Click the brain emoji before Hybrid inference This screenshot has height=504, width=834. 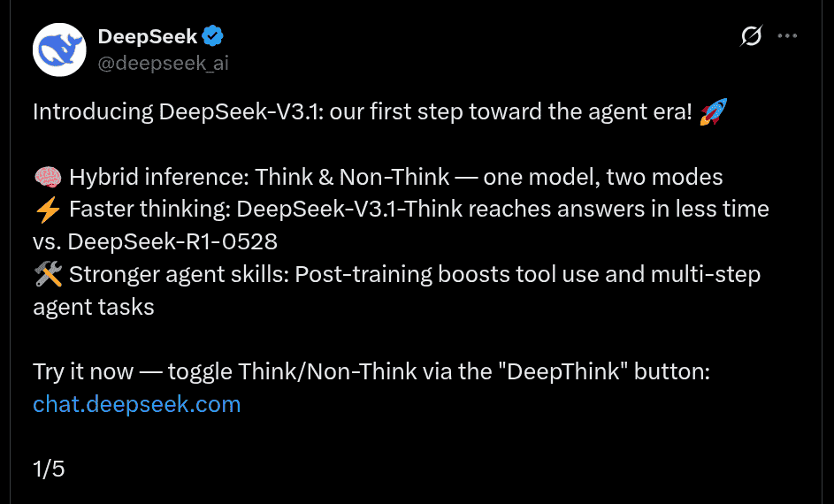pos(47,177)
